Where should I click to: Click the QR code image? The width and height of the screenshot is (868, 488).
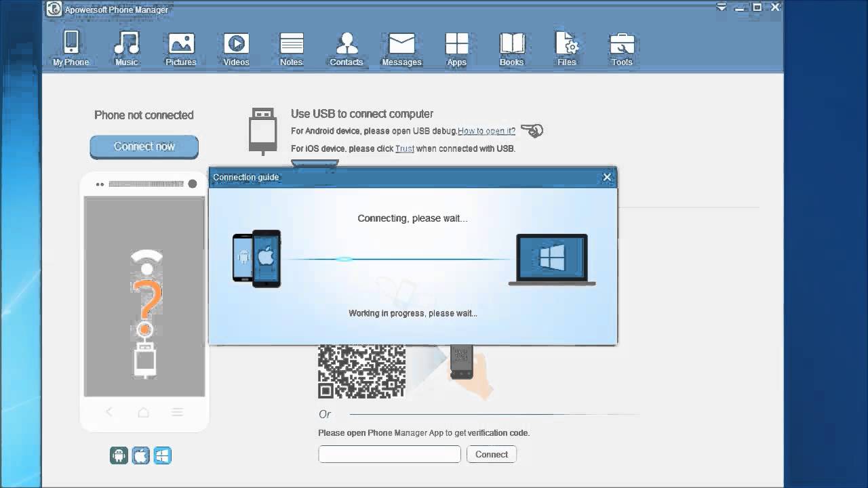coord(362,371)
